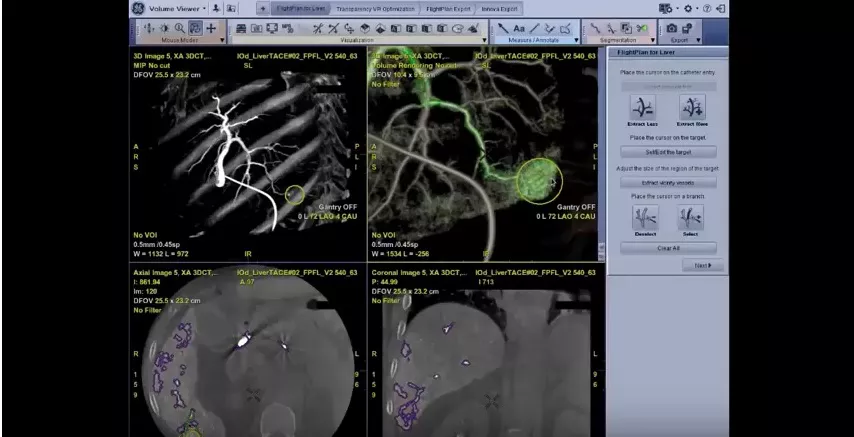
Task: Select the zoom magnifier mouse mode
Action: 179,28
